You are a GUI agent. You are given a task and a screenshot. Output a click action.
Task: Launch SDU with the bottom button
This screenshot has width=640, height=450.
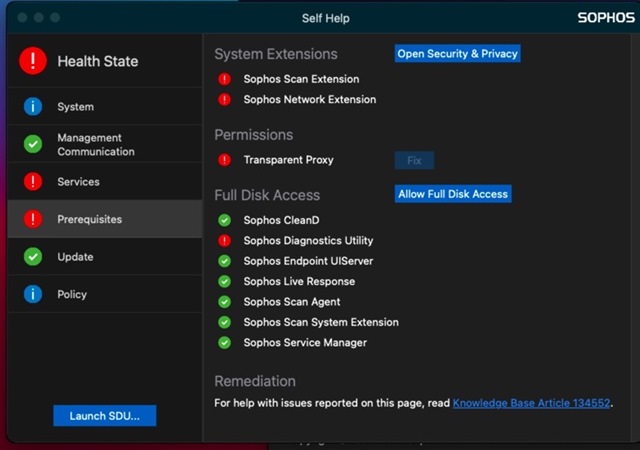coord(104,416)
